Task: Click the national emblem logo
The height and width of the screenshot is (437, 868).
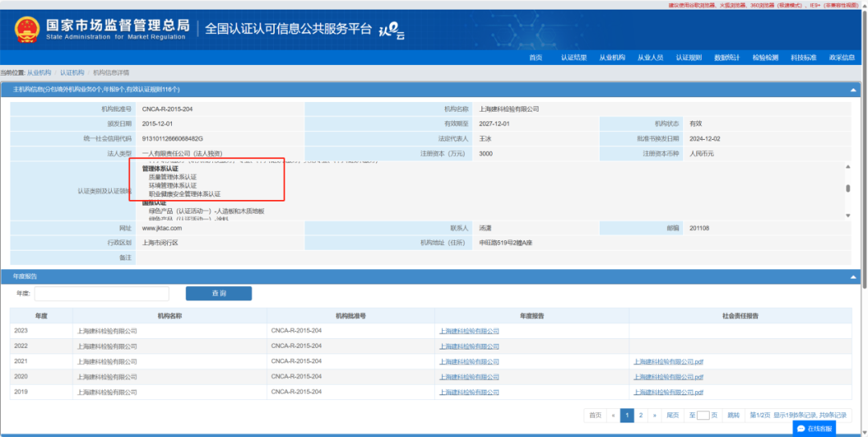Action: [x=27, y=29]
